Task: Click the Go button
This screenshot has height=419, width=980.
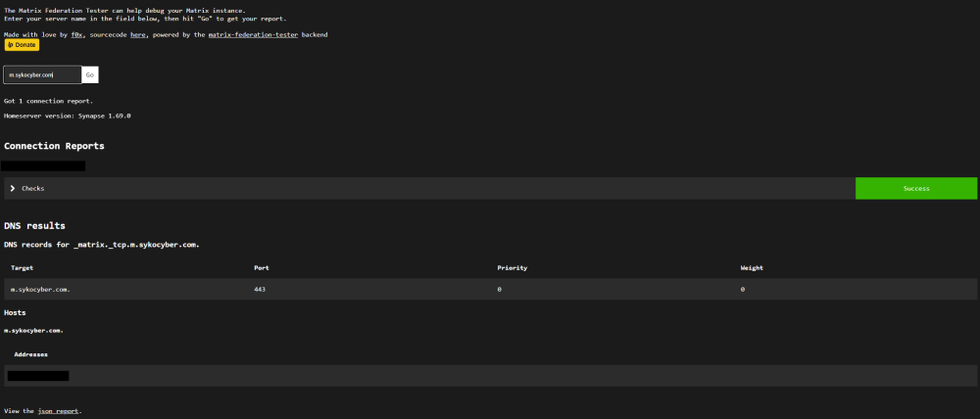Action: click(x=90, y=75)
